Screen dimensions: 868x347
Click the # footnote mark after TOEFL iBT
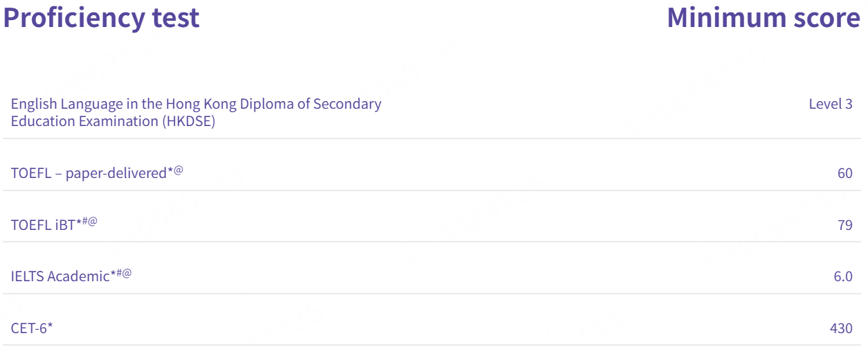85,222
